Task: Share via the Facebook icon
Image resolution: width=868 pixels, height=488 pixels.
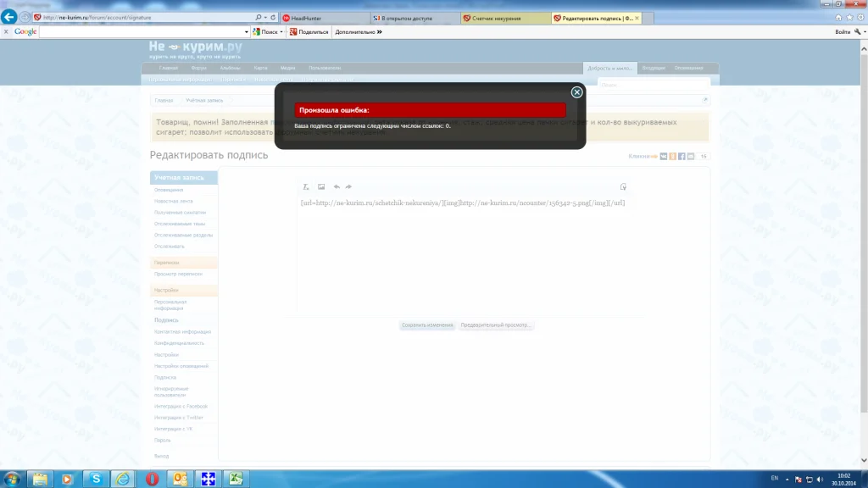Action: [x=682, y=156]
